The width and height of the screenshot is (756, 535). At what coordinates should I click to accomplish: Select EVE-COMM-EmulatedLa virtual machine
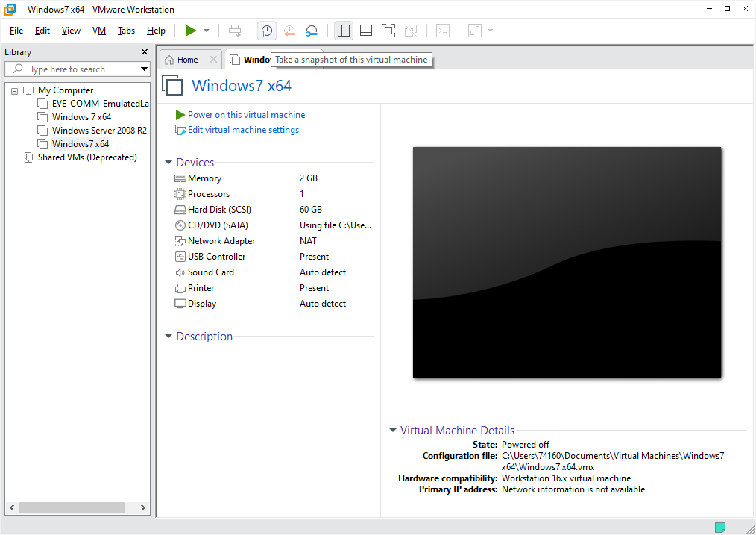(x=100, y=103)
